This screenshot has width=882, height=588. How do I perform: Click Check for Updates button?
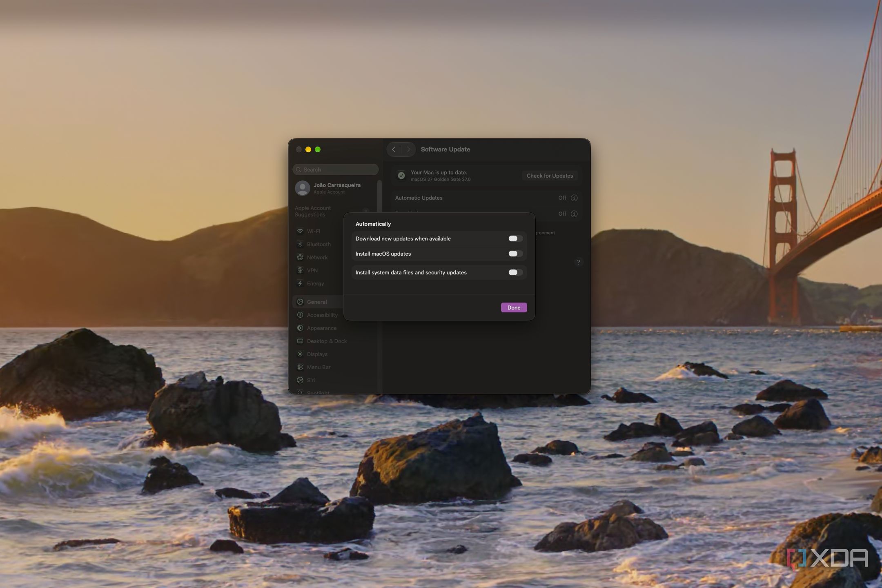550,176
